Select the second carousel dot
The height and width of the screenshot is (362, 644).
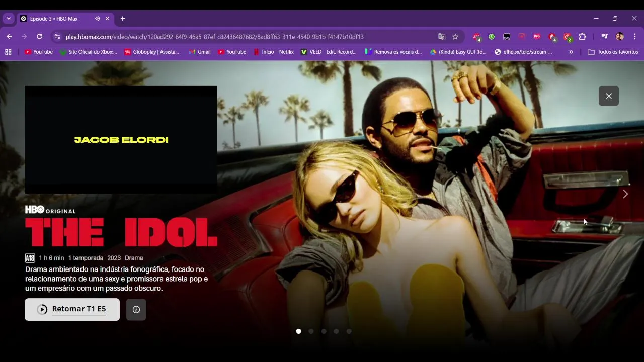tap(311, 331)
